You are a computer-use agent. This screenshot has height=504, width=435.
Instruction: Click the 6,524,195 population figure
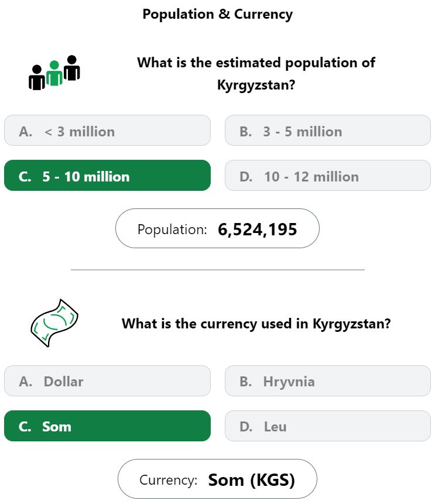point(257,229)
